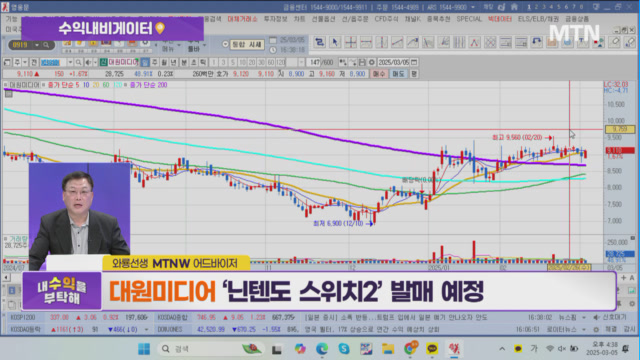Open KakaoTalk from the taskbar
Screen dimensions: 640x360
point(432,349)
